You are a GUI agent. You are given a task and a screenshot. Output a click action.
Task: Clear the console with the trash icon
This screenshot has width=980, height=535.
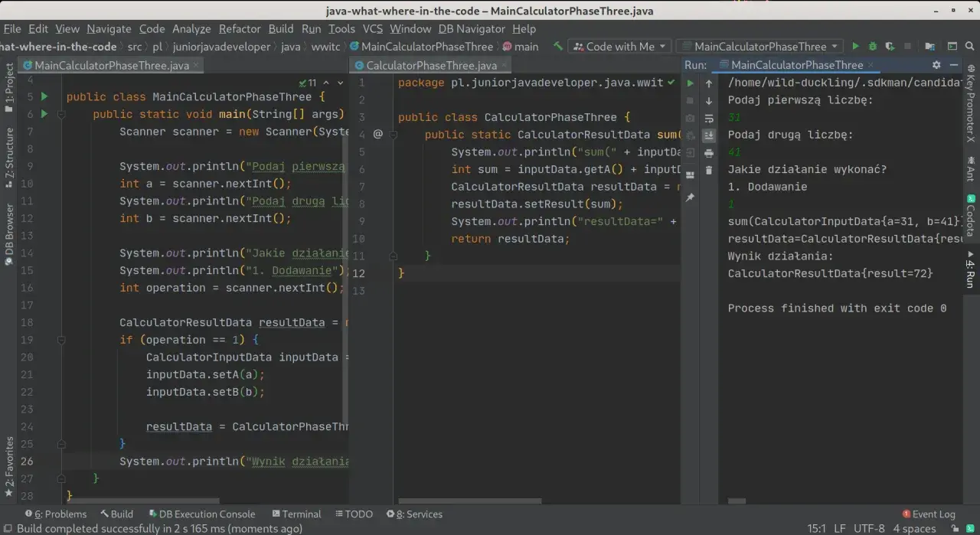click(709, 170)
